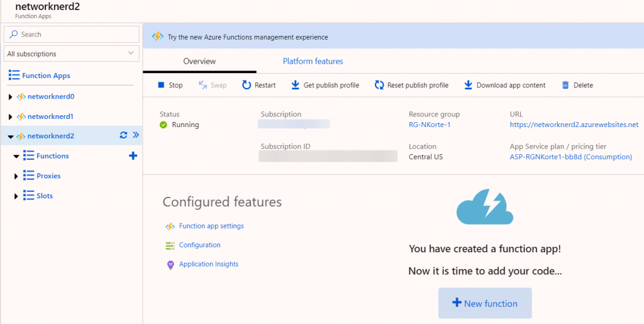Viewport: 644px width, 324px height.
Task: Switch to the Platform features tab
Action: click(x=313, y=61)
